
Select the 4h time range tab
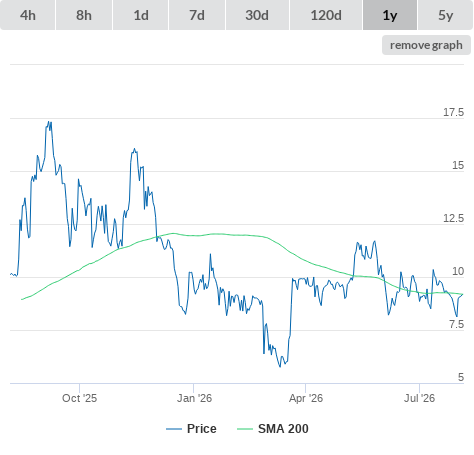28,15
